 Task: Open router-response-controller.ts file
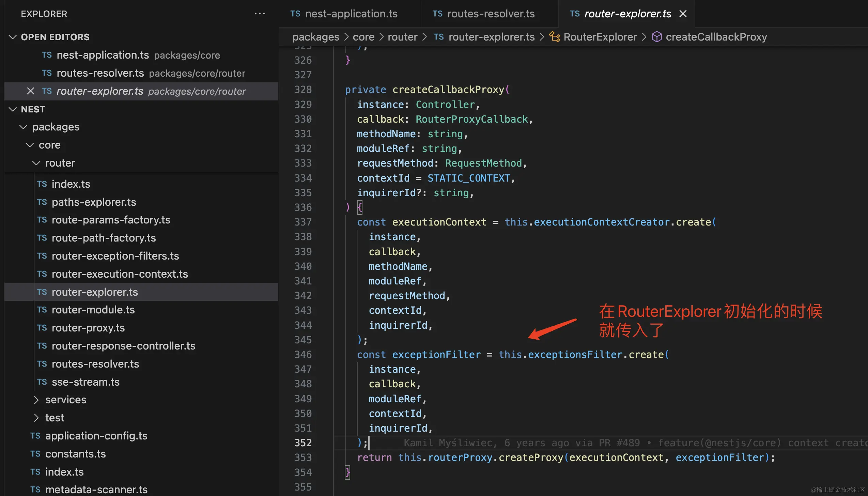point(141,346)
